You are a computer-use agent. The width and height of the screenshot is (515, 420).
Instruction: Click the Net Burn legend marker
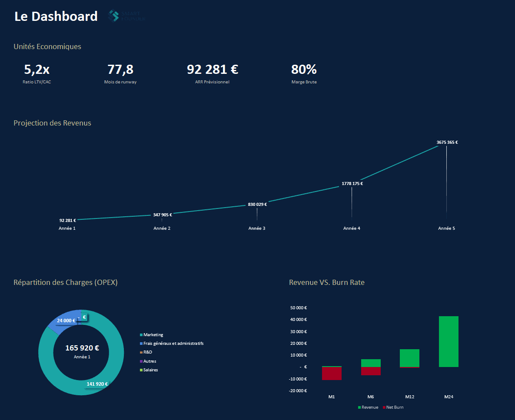click(x=384, y=407)
